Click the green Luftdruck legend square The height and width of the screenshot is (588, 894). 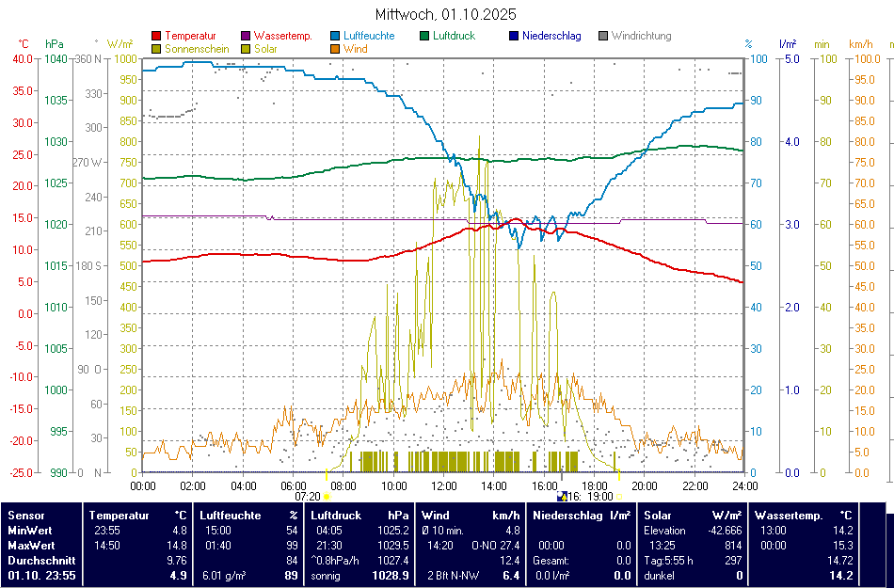coord(425,37)
